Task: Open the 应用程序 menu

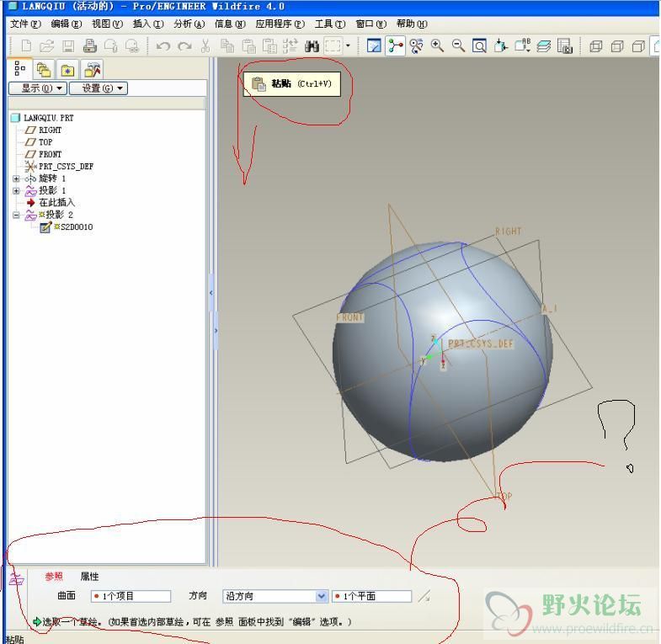Action: tap(280, 24)
